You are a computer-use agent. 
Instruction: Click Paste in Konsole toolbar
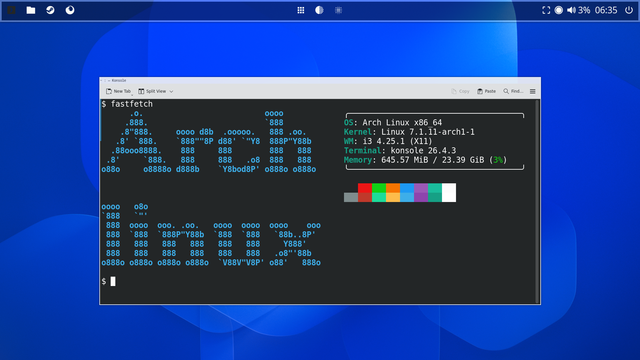click(487, 91)
